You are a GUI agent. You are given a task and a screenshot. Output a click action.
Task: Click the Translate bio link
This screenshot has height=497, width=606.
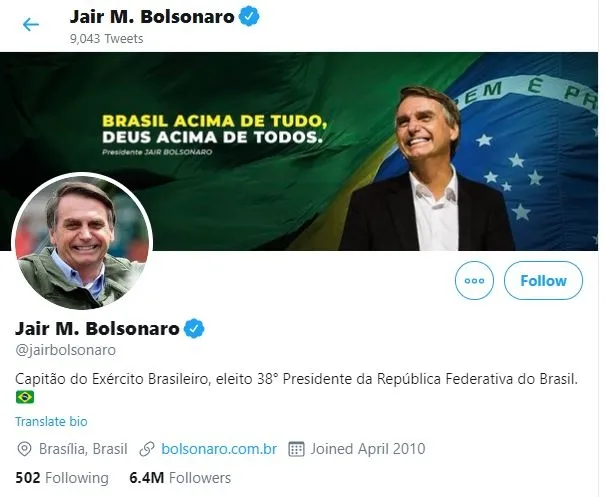pos(51,422)
